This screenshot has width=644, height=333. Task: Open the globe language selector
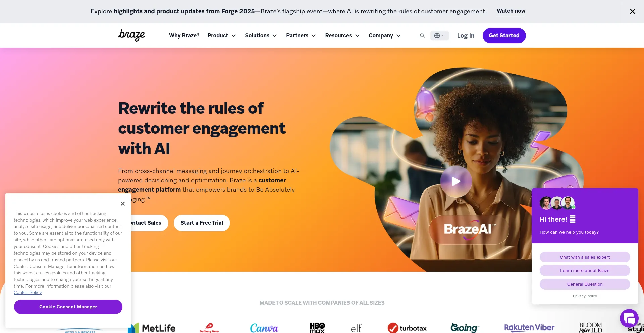439,36
